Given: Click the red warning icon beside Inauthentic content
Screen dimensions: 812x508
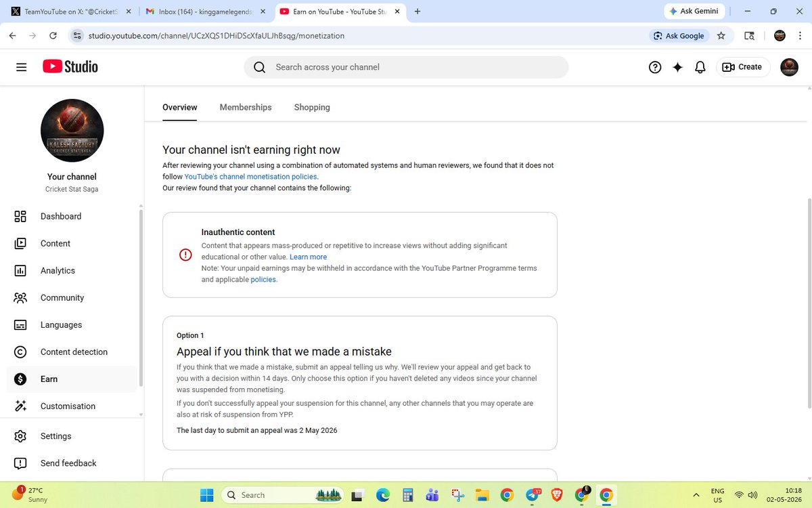Looking at the screenshot, I should tap(185, 255).
